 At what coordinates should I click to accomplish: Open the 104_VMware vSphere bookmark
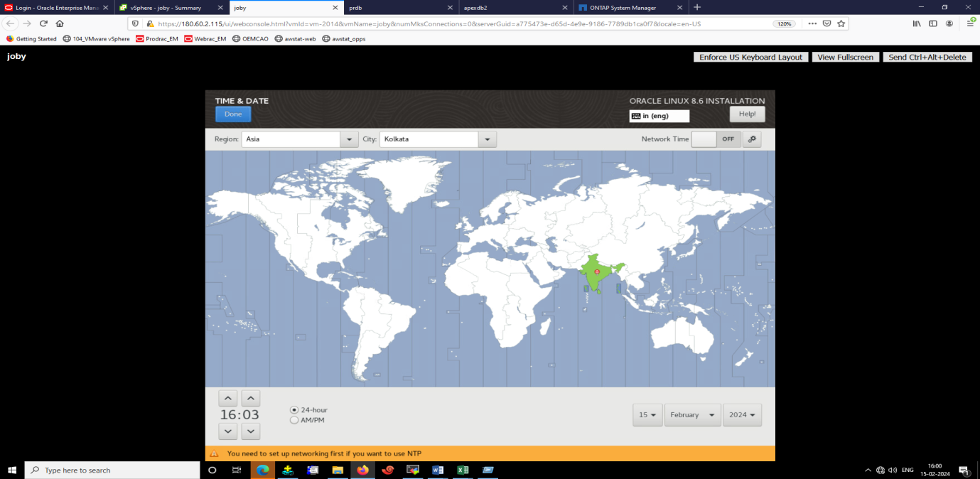click(x=96, y=39)
